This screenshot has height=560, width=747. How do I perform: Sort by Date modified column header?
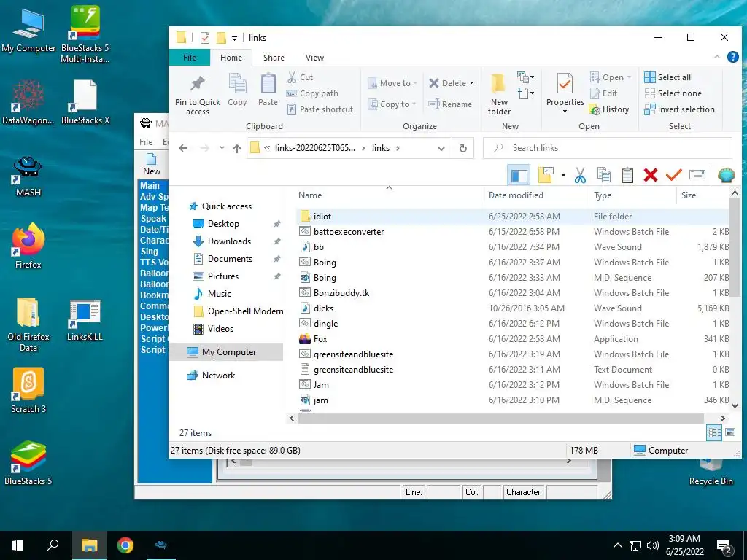point(516,195)
